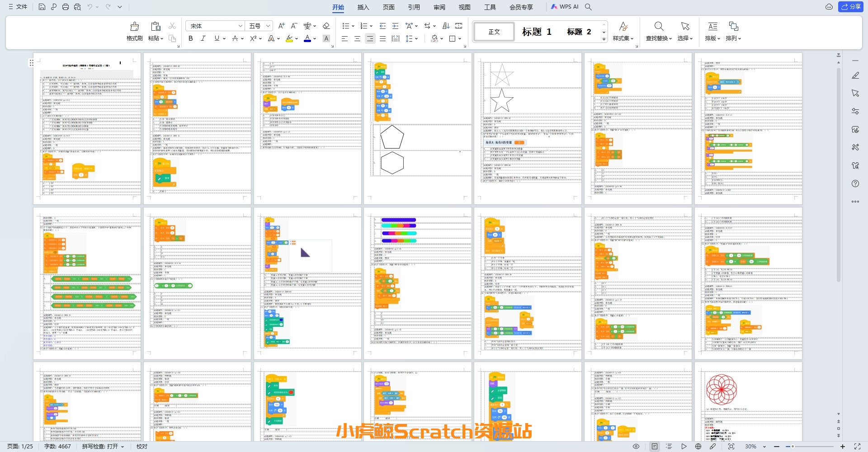
Task: Click the Increase Indent icon
Action: pyautogui.click(x=395, y=26)
